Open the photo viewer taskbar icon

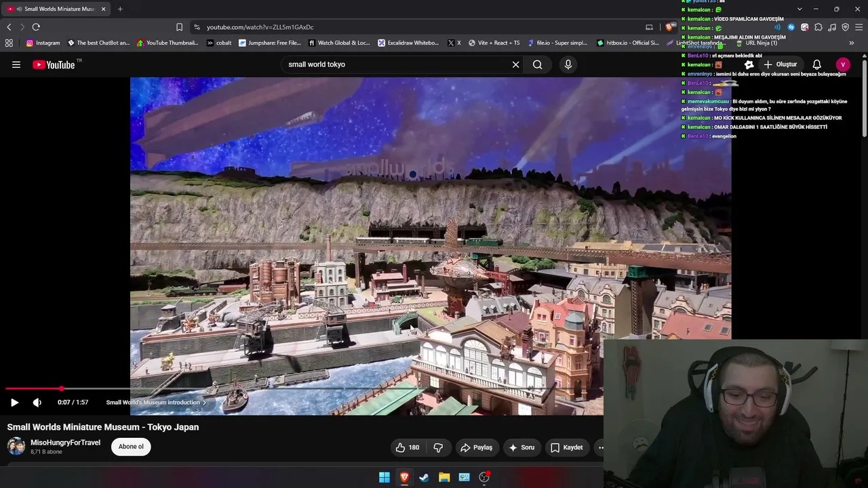pyautogui.click(x=464, y=477)
